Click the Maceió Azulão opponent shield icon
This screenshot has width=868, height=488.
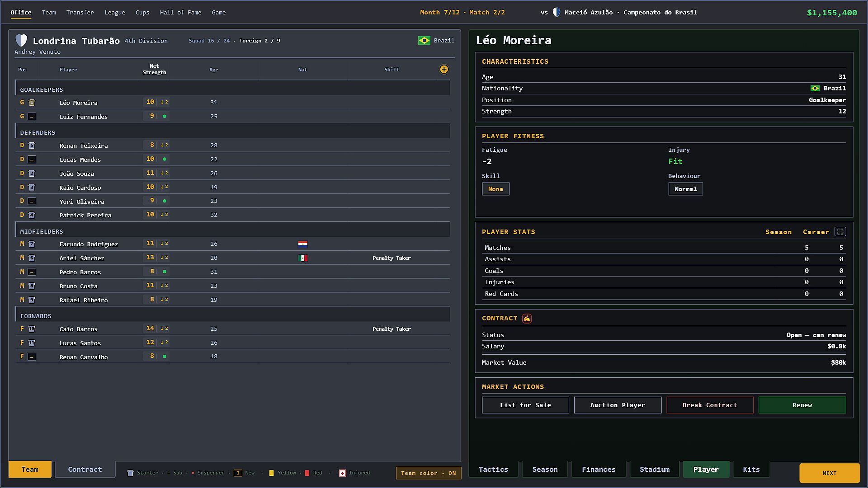point(557,12)
